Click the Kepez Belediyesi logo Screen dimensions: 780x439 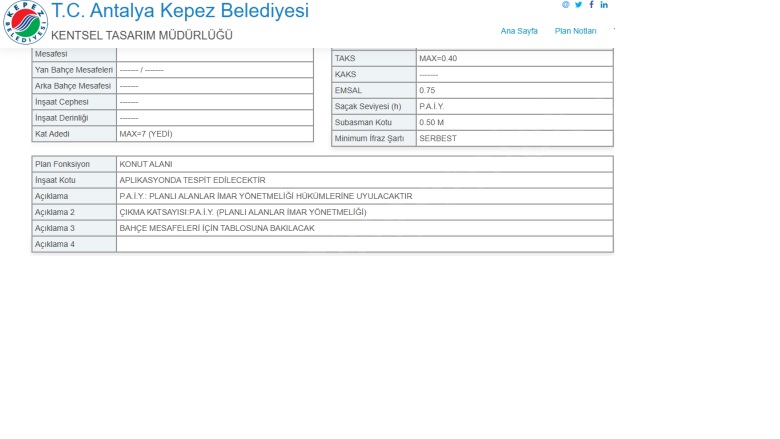pyautogui.click(x=25, y=23)
